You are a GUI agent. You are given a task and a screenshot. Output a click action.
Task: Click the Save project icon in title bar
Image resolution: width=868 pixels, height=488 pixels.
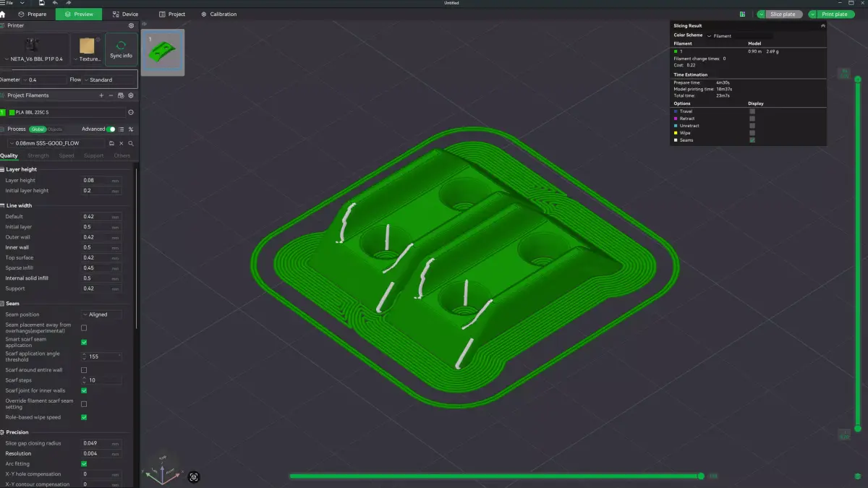point(43,3)
